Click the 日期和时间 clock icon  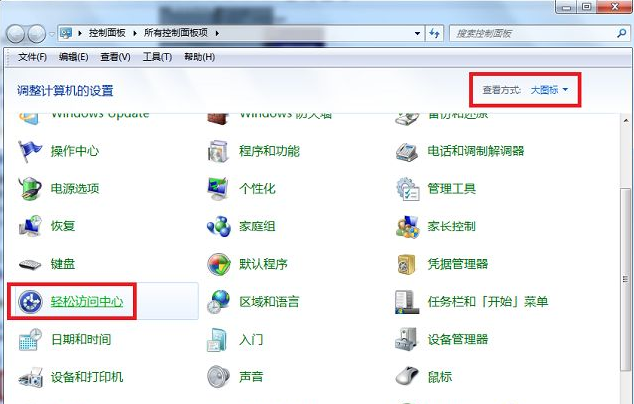[31, 339]
